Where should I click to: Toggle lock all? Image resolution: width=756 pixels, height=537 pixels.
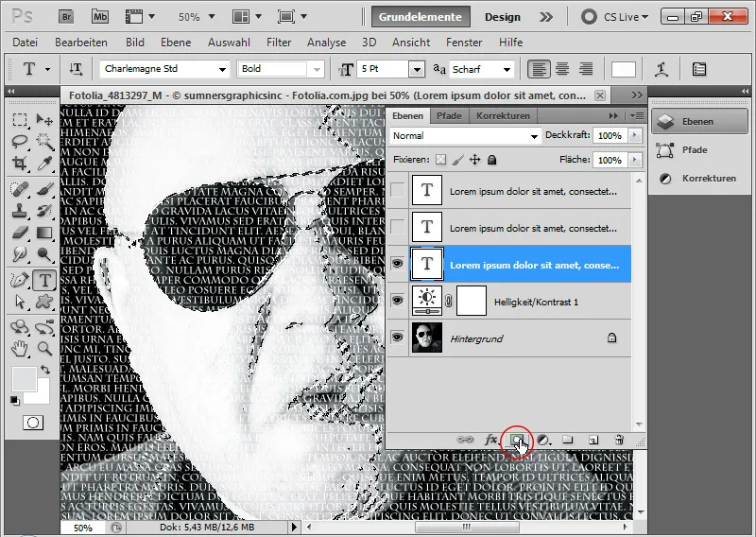pos(491,160)
